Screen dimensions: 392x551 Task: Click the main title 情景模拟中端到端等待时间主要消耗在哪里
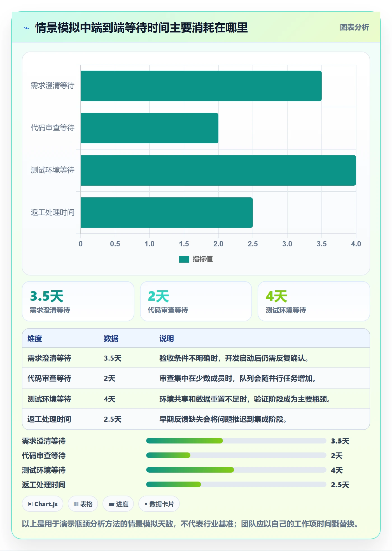click(x=142, y=28)
